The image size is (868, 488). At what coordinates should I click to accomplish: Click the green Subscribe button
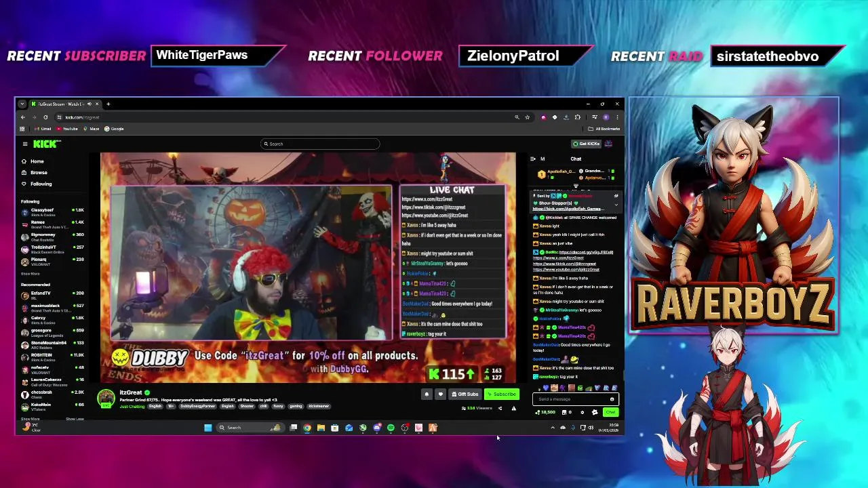click(502, 394)
